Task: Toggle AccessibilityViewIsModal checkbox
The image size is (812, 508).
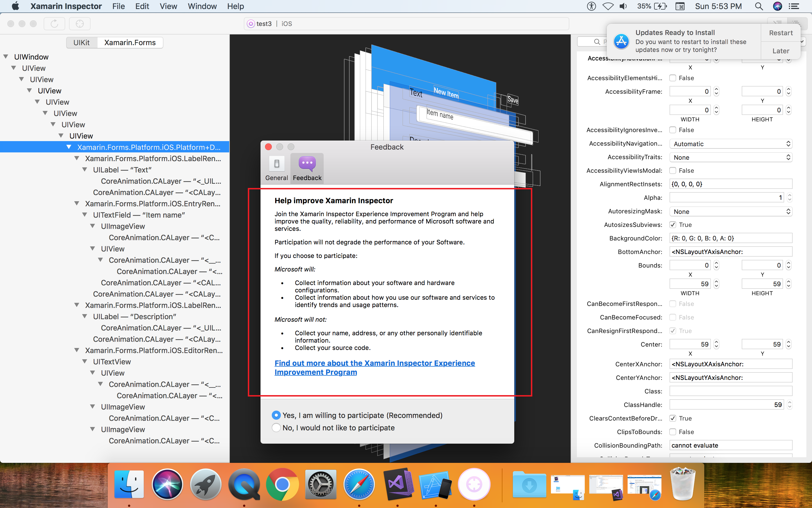Action: [x=672, y=171]
